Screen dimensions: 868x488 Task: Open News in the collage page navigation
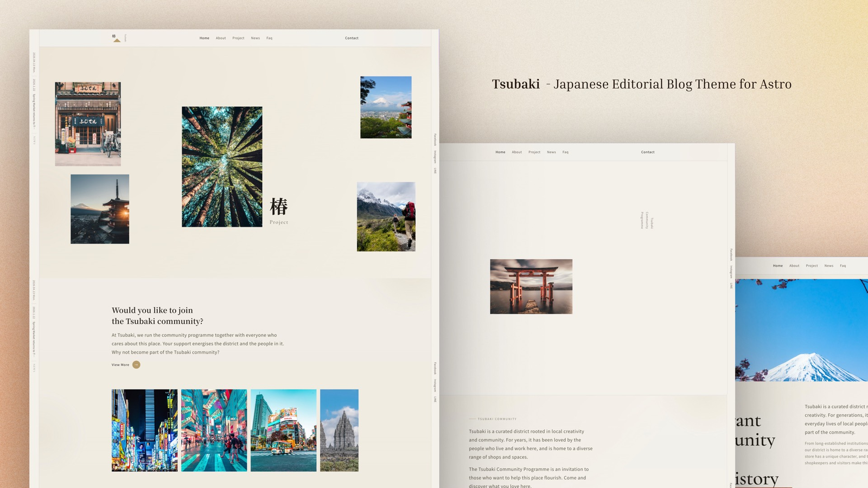256,38
